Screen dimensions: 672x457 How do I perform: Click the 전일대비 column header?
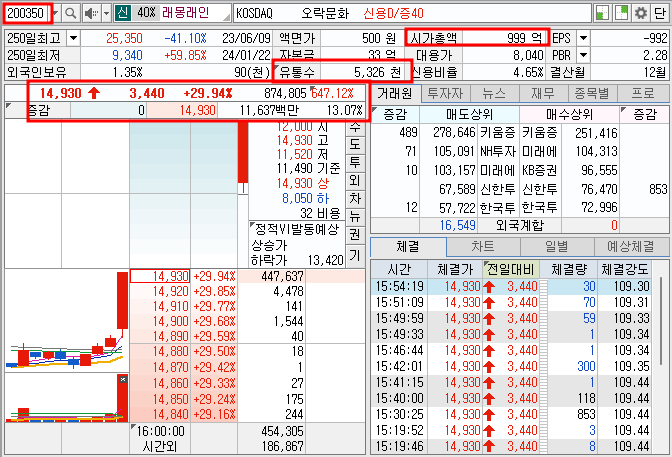[x=510, y=269]
